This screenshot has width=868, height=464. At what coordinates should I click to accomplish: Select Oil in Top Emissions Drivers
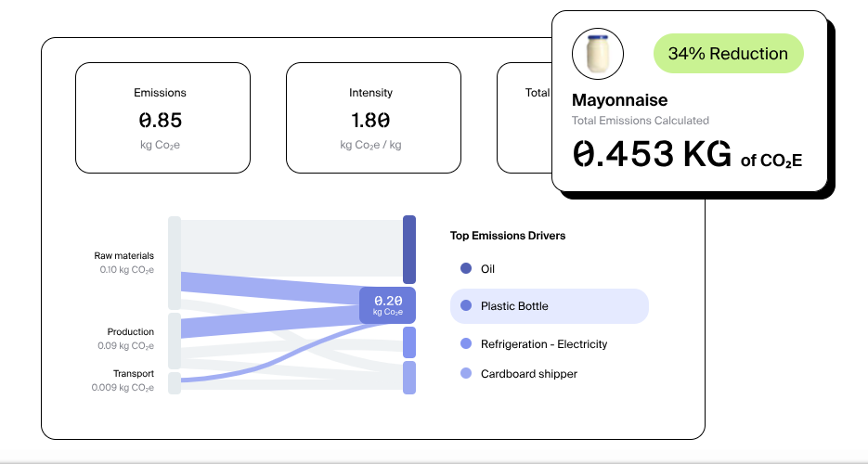487,269
